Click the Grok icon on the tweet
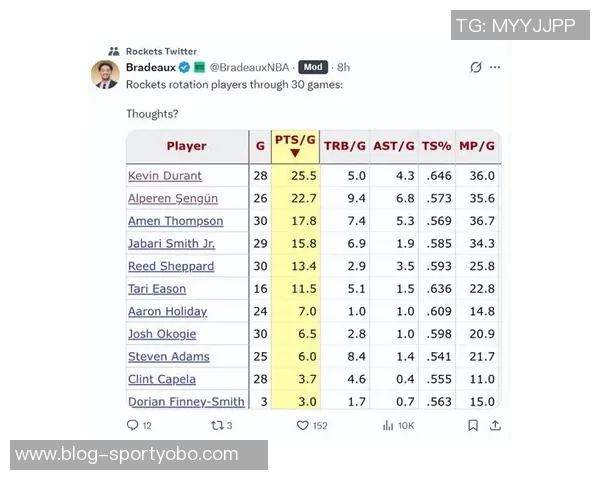The image size is (600, 480). [x=476, y=68]
